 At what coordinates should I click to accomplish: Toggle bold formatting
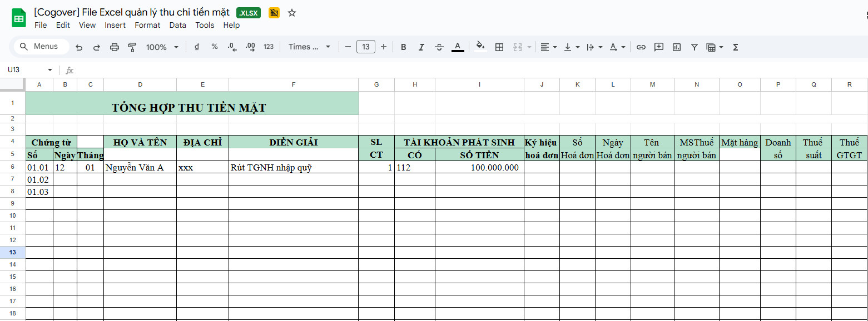(x=404, y=47)
